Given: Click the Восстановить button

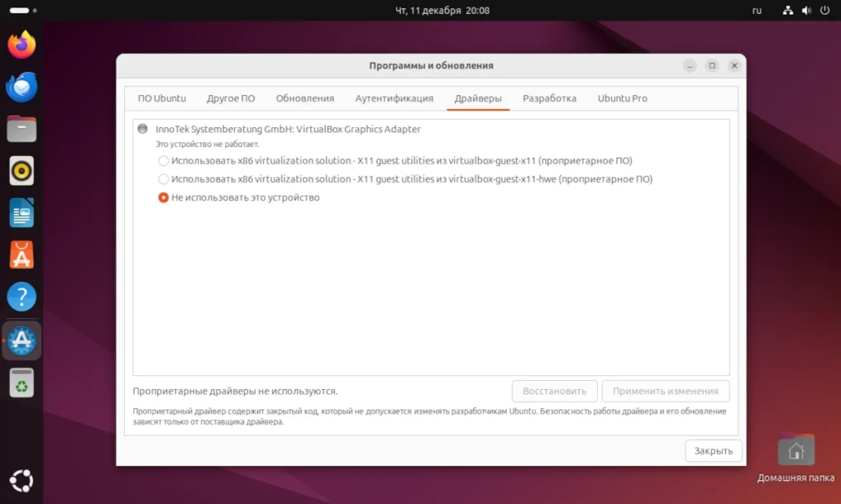Looking at the screenshot, I should tap(554, 391).
